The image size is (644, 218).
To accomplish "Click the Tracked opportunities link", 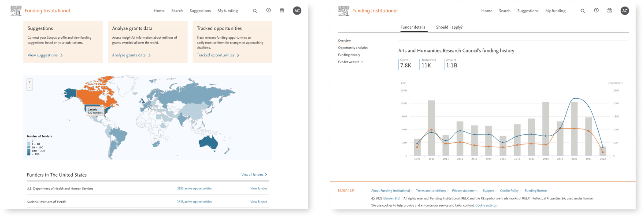I will (x=218, y=55).
